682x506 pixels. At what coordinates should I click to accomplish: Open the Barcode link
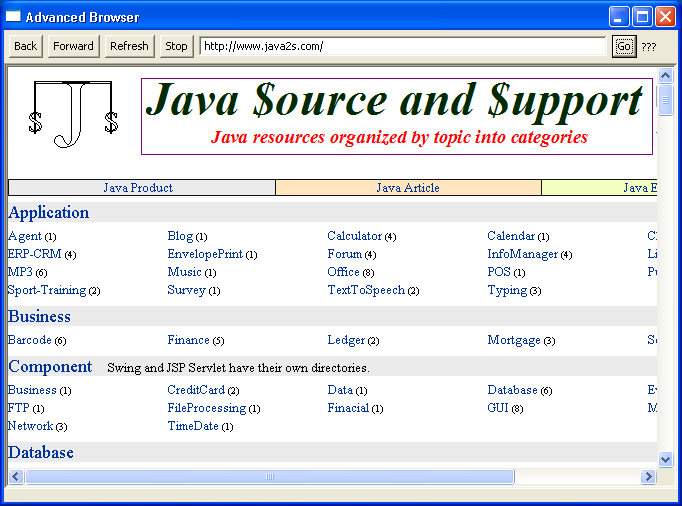click(30, 340)
